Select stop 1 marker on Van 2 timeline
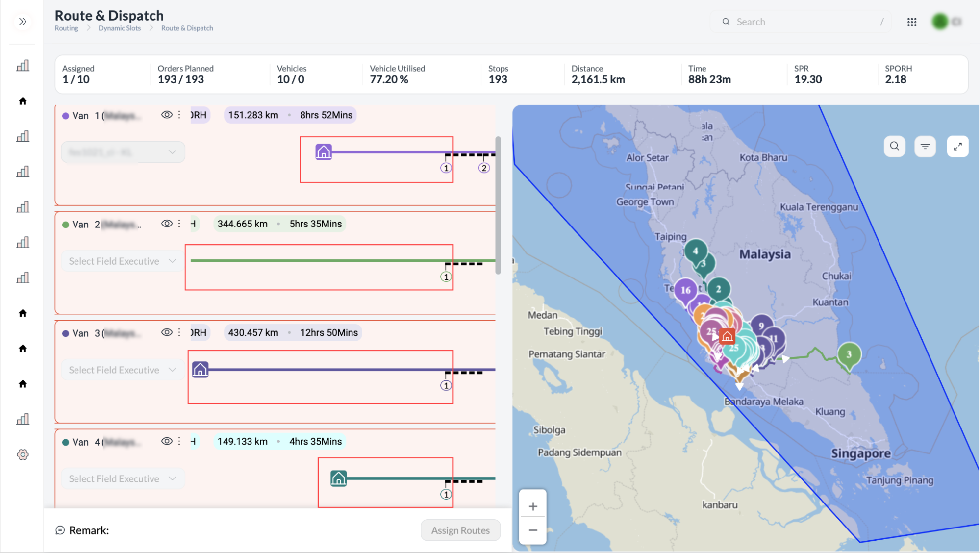Screen dimensions: 980x553 click(446, 277)
